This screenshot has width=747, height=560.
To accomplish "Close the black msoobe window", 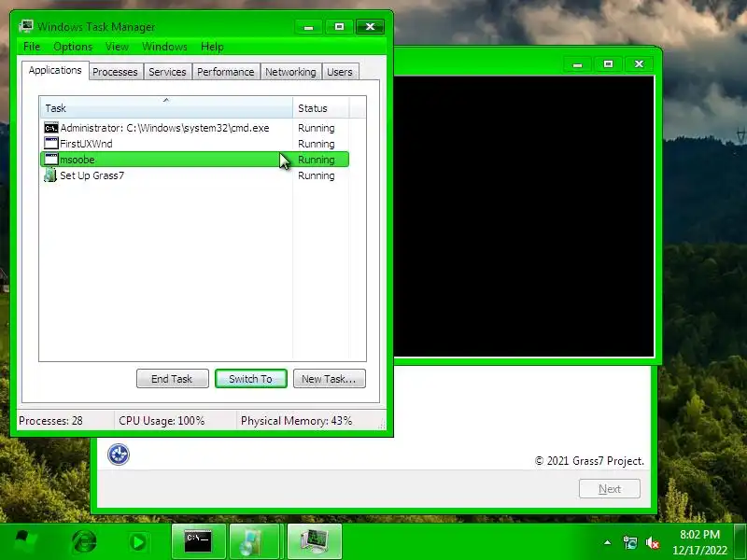I will point(640,63).
